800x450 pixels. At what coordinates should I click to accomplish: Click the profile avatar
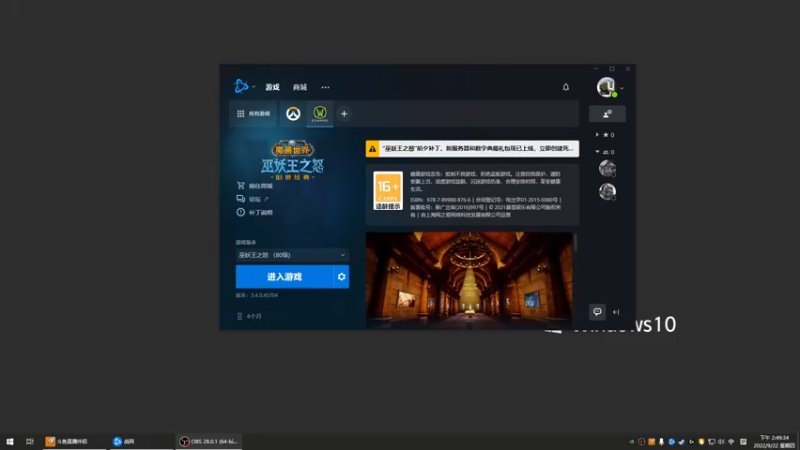pos(606,87)
